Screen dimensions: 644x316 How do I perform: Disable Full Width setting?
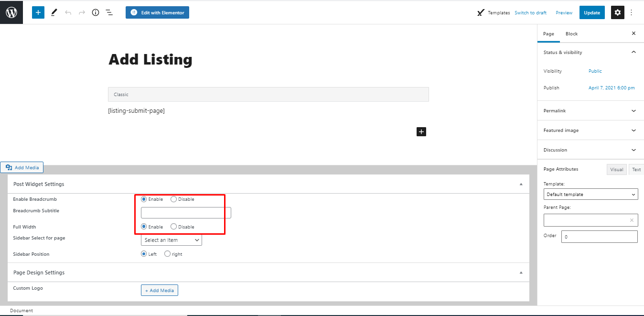pos(173,226)
